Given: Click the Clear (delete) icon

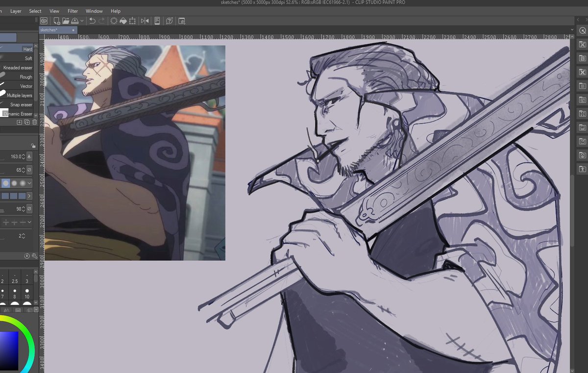Looking at the screenshot, I should click(114, 21).
